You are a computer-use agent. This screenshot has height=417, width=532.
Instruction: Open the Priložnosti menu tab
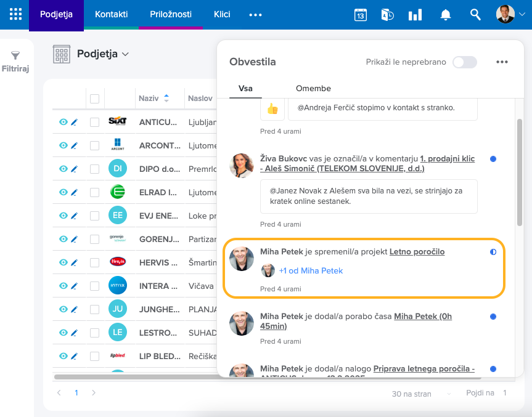coord(171,14)
